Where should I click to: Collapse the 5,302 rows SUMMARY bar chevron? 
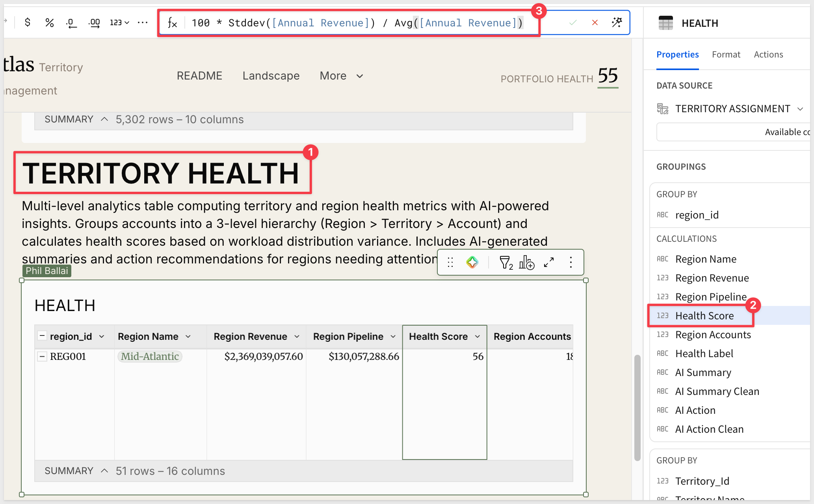coord(104,119)
